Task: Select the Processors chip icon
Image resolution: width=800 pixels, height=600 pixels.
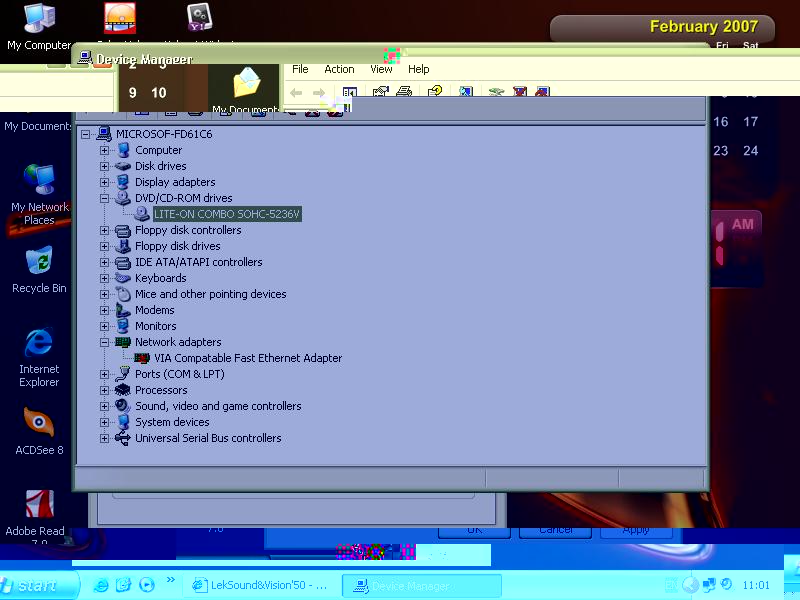Action: (122, 390)
